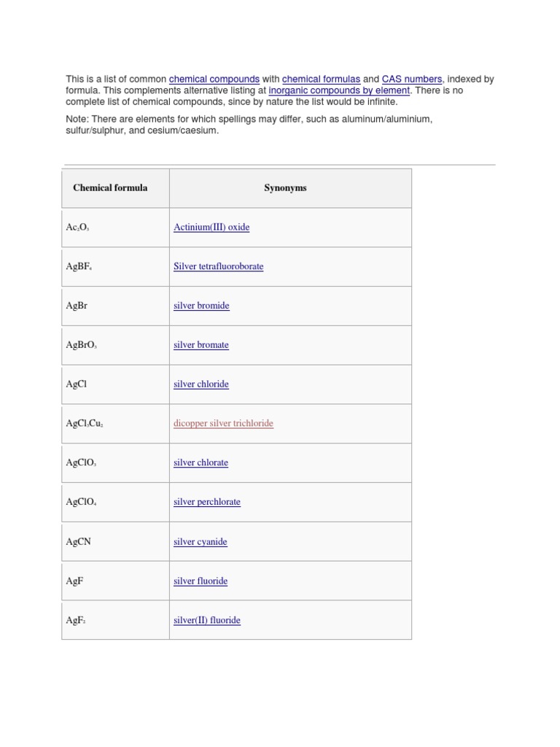Open the Actinium(III) oxide link

tap(211, 228)
